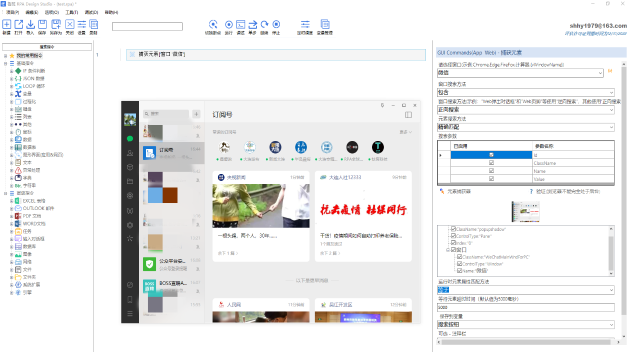Image resolution: width=631 pixels, height=360 pixels.
Task: Toggle the ClassName parameter checkbox
Action: (491, 163)
